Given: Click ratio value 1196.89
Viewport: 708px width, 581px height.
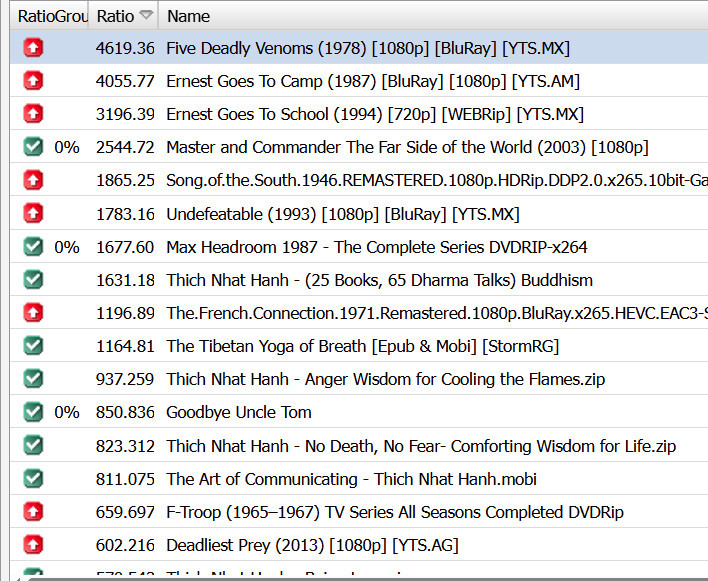Looking at the screenshot, I should 125,313.
